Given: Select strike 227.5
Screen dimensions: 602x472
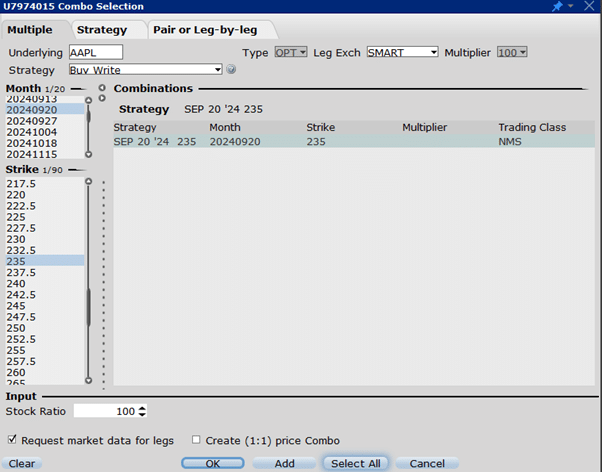Looking at the screenshot, I should (45, 228).
